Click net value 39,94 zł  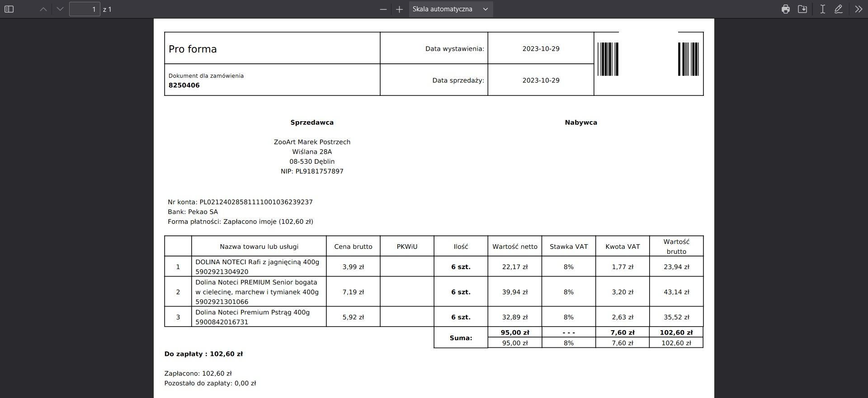click(515, 292)
